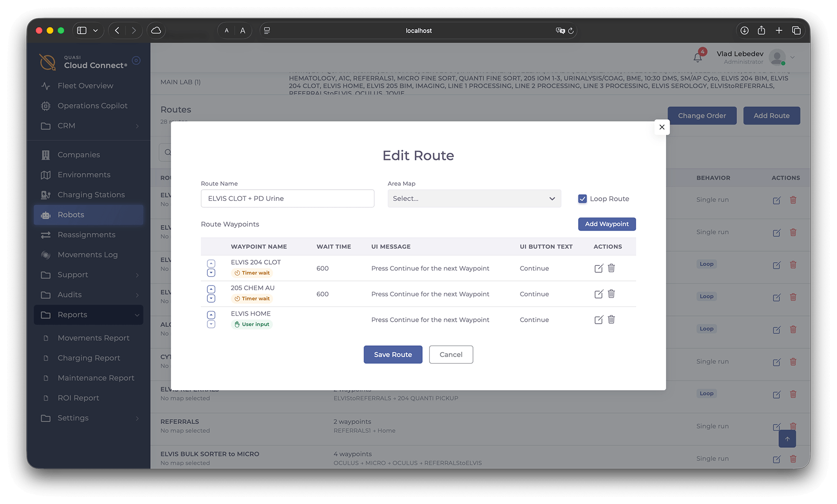The image size is (837, 504).
Task: Click the Add Route button
Action: tap(771, 116)
